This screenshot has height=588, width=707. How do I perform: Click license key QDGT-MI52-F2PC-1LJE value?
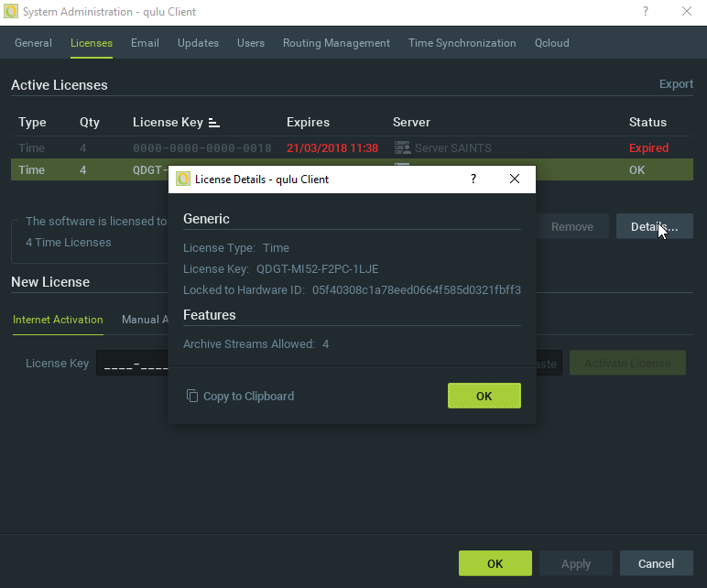pyautogui.click(x=318, y=268)
